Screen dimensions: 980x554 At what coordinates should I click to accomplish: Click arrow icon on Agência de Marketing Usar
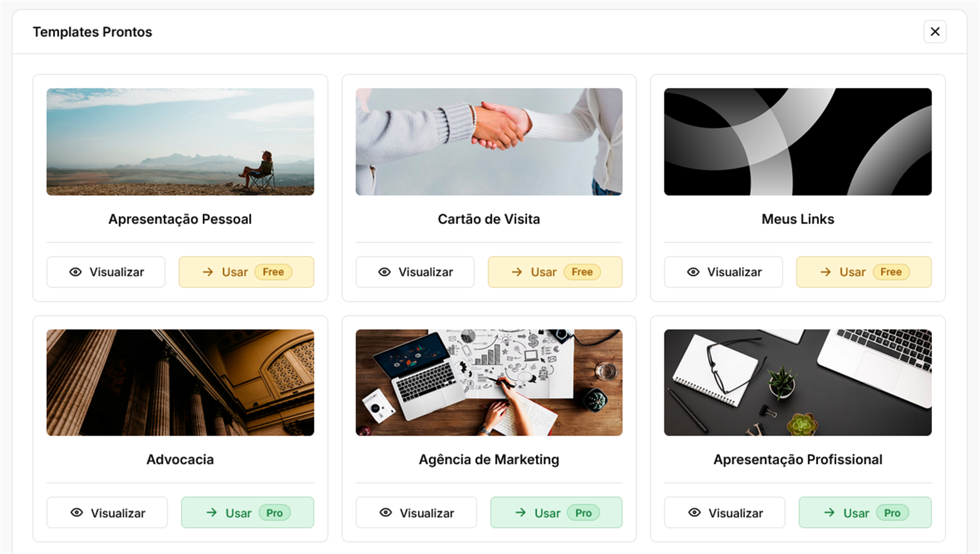(x=521, y=513)
